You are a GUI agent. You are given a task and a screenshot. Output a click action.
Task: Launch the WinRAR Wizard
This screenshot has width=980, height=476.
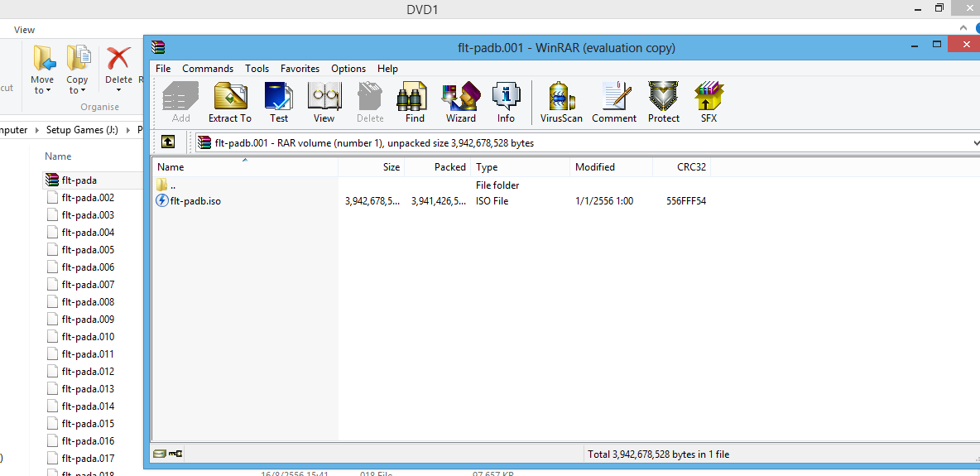tap(461, 103)
